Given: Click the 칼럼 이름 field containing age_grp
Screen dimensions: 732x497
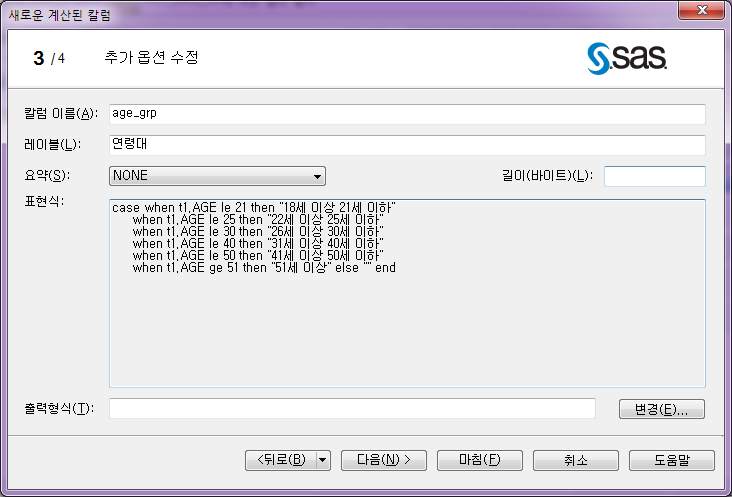Looking at the screenshot, I should [407, 114].
